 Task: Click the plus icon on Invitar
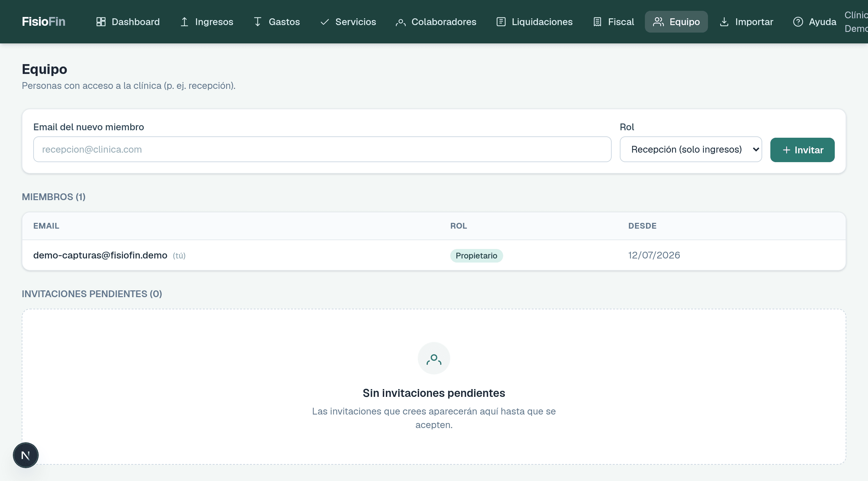787,150
